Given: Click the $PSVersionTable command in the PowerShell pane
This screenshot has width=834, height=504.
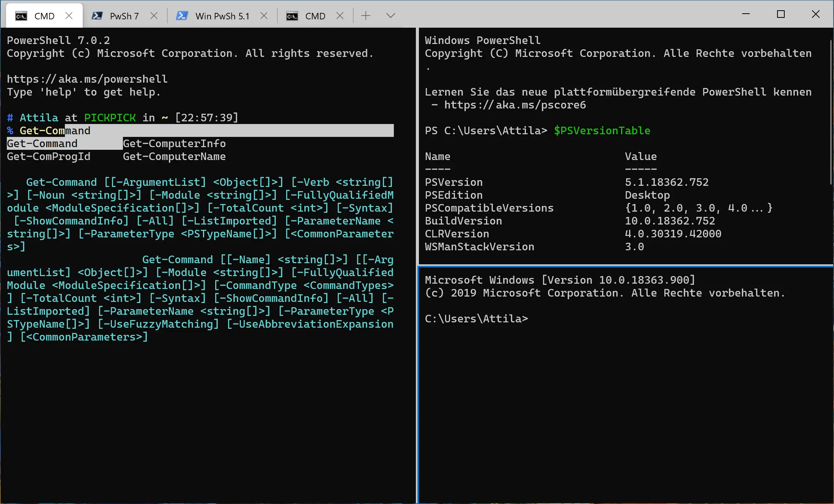Looking at the screenshot, I should click(602, 130).
